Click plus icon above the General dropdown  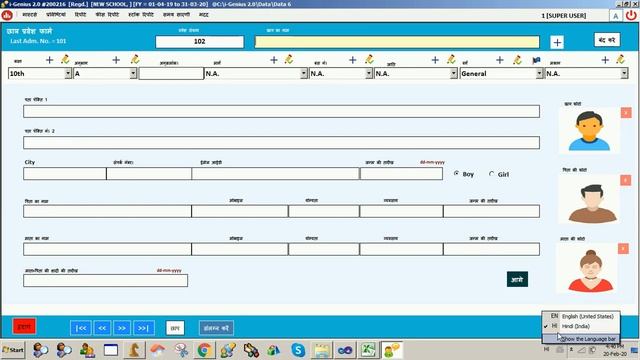(x=500, y=60)
